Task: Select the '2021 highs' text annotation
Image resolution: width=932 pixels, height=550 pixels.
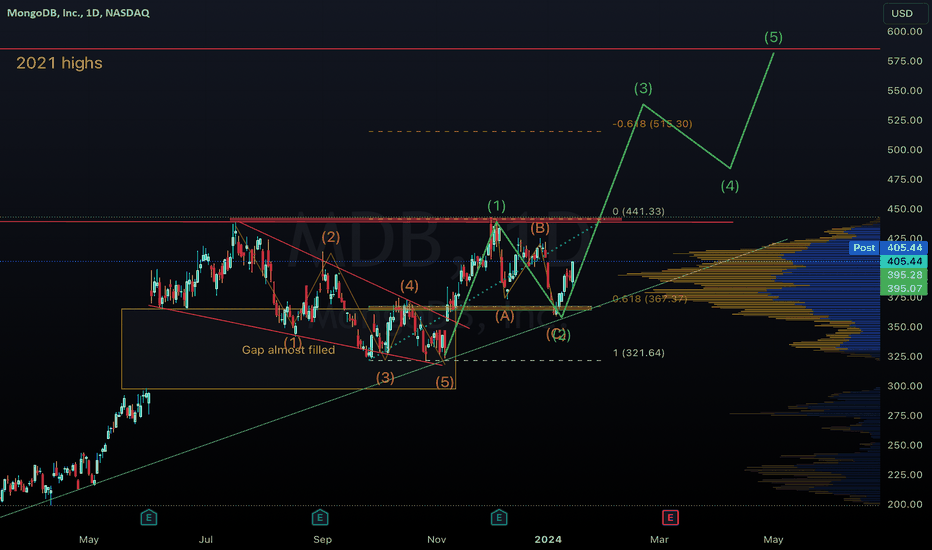Action: click(x=59, y=63)
